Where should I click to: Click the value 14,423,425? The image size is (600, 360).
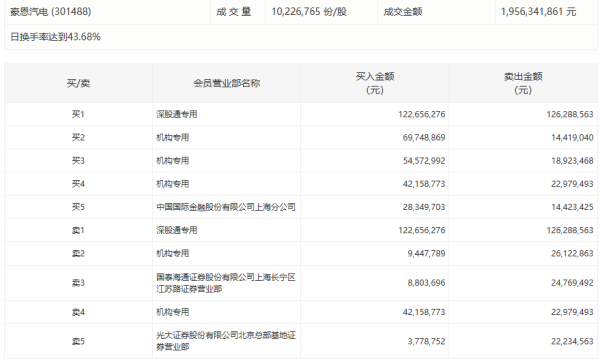(572, 207)
